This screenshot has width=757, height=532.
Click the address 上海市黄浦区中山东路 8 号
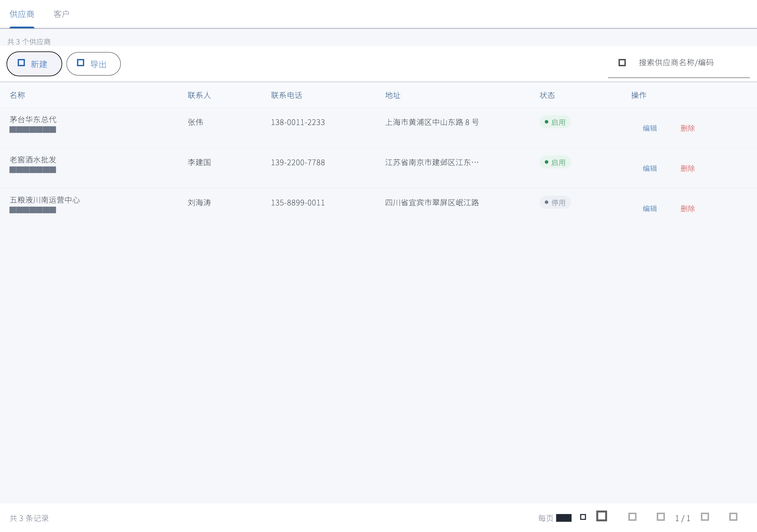[x=432, y=122]
